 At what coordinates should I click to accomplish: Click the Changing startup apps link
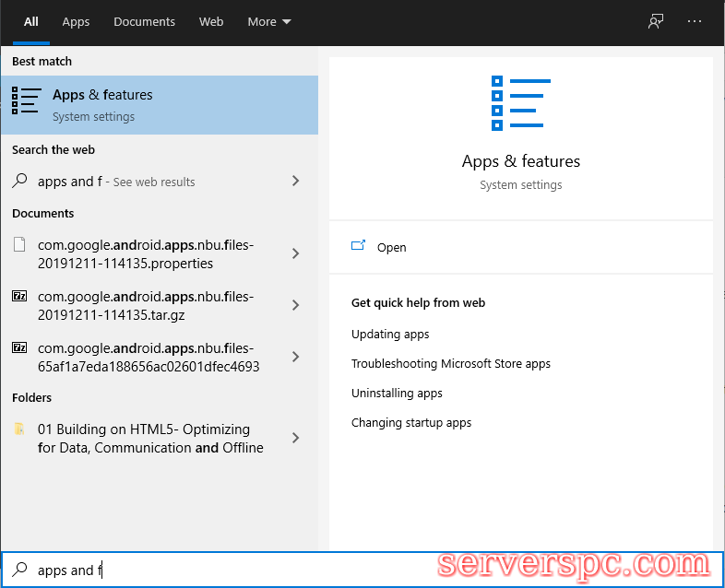coord(410,423)
